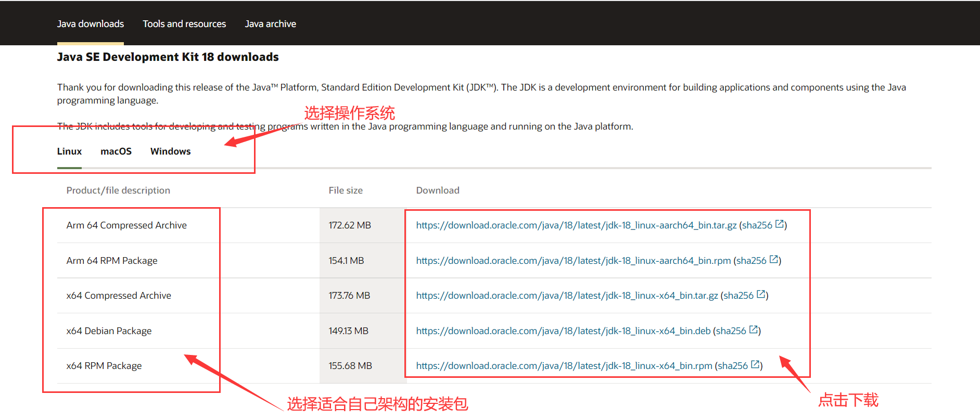Click external-link icon in aarch64 tar.gz row

[x=780, y=224]
